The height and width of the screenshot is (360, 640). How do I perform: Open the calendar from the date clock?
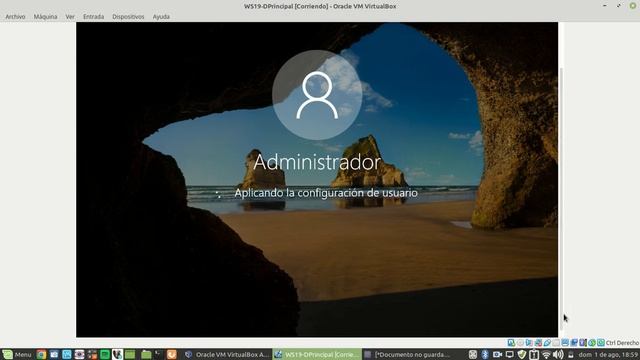pos(608,355)
